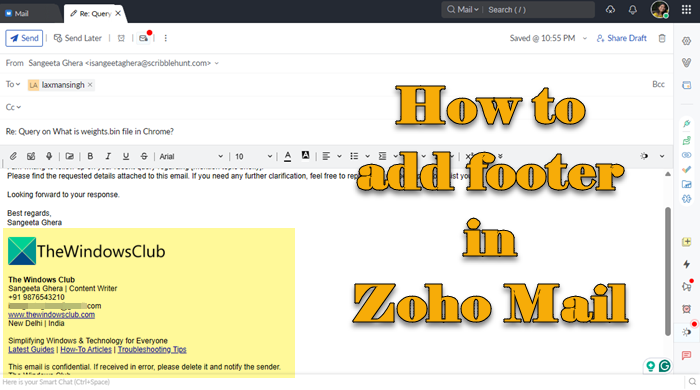Expand the editor toolbar collapse chevron
This screenshot has height=390, width=700.
[x=662, y=156]
